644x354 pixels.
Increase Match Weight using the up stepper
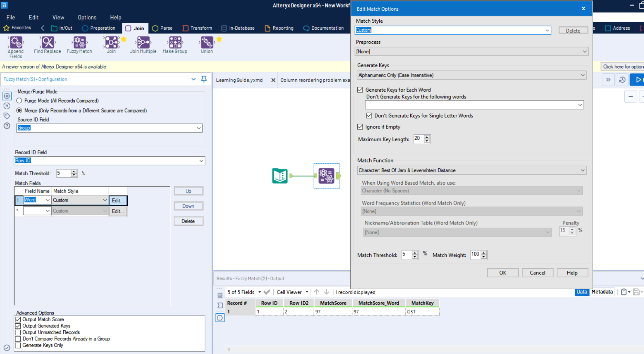(x=484, y=253)
